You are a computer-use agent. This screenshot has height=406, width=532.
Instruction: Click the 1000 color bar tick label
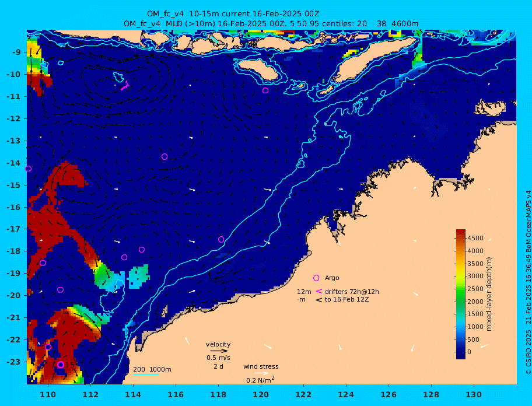tap(475, 327)
